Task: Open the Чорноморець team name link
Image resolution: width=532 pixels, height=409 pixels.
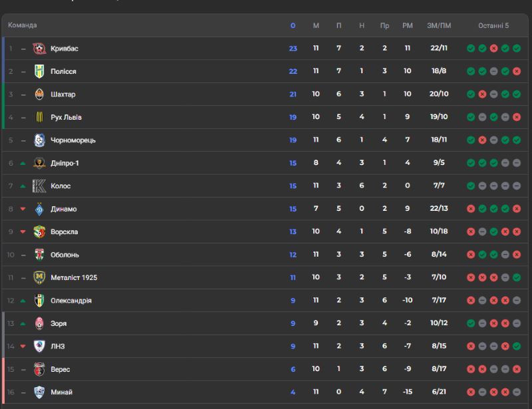Action: point(73,140)
